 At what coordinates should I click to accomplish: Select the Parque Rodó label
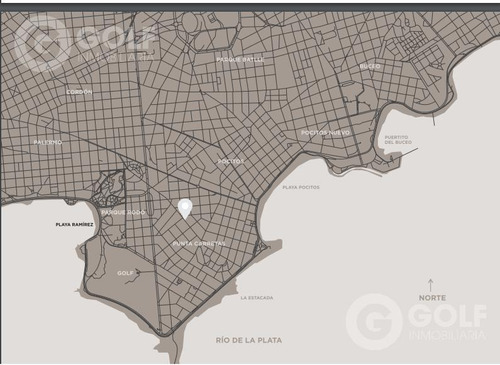click(x=123, y=212)
